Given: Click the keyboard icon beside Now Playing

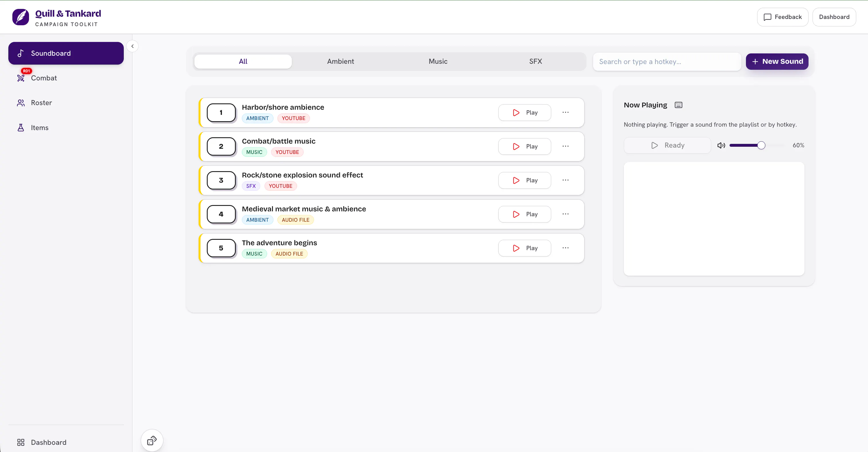Looking at the screenshot, I should (678, 105).
